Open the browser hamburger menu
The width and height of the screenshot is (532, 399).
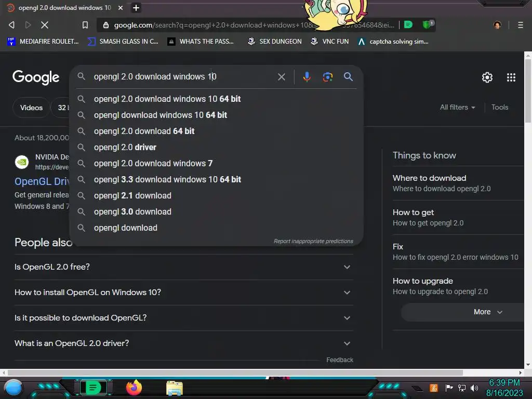tap(521, 25)
